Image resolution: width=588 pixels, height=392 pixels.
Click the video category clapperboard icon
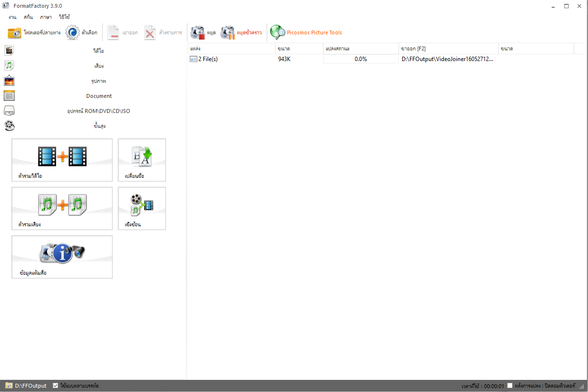tap(9, 50)
